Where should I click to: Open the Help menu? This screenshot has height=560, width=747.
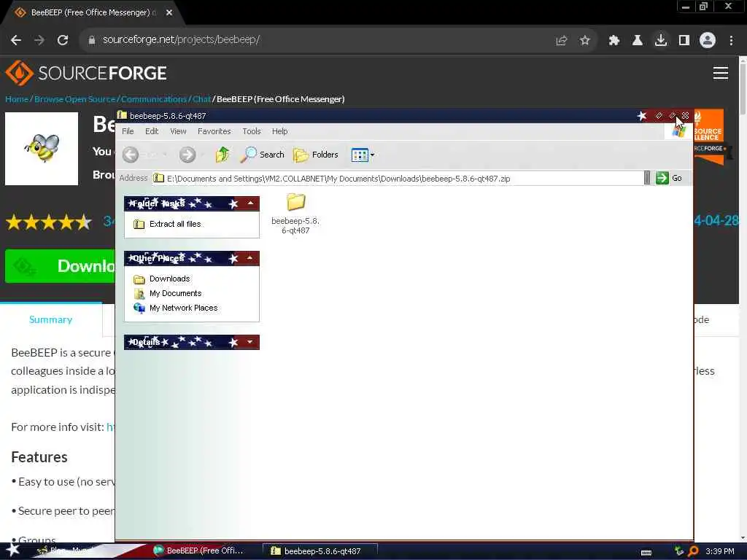279,131
